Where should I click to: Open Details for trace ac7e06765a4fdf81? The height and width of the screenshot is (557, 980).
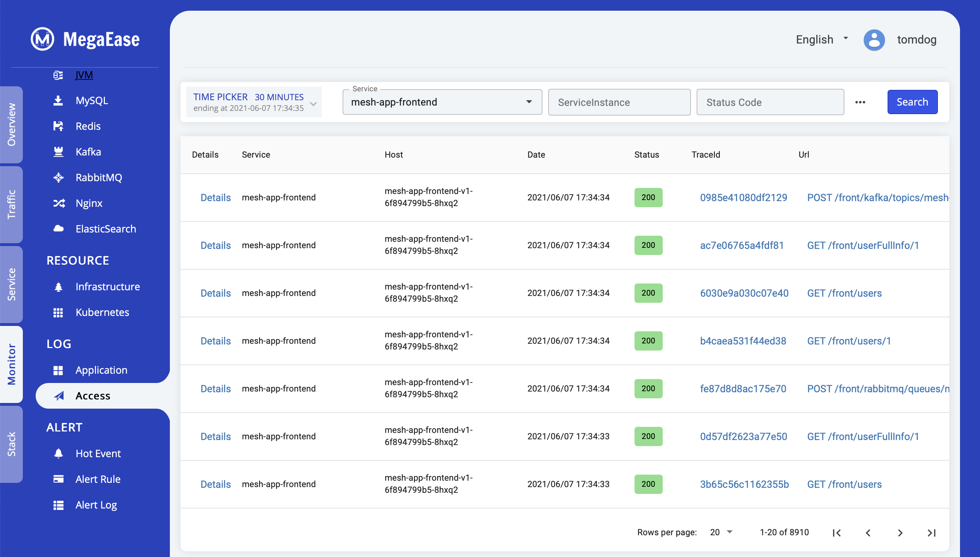pos(216,245)
